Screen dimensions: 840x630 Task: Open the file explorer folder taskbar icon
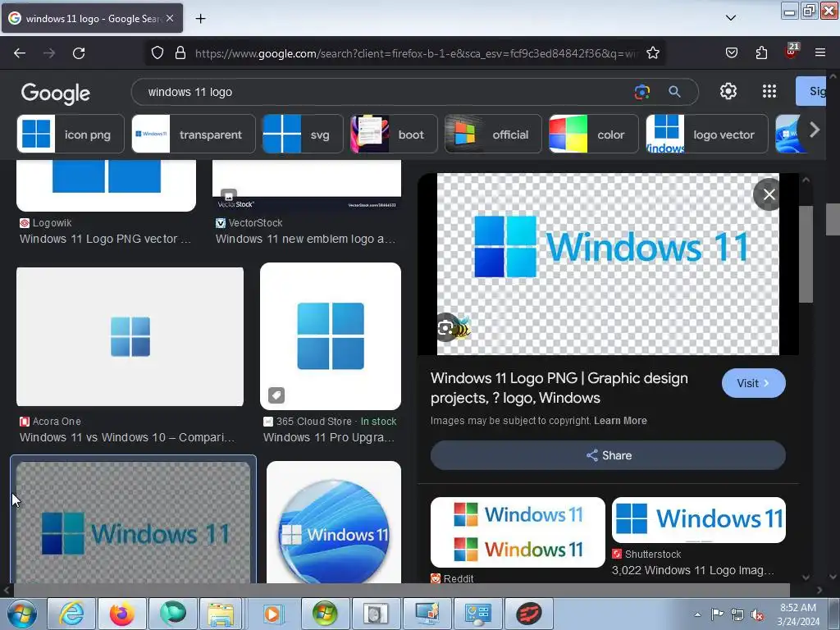click(x=221, y=614)
